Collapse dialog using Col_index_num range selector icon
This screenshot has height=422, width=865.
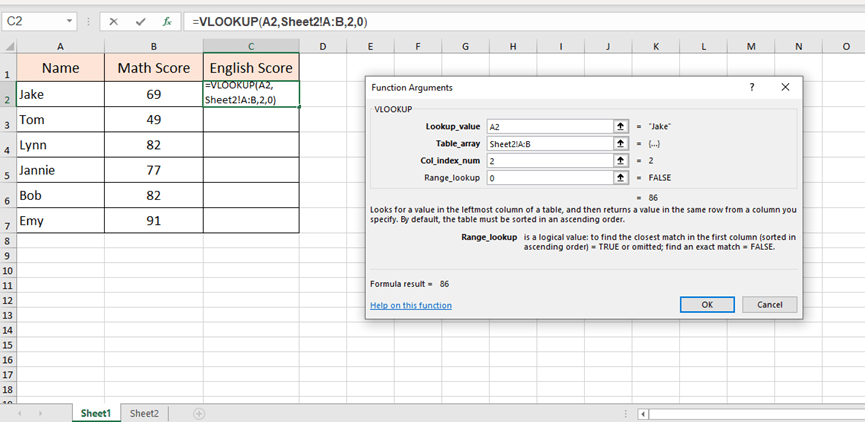coord(621,161)
